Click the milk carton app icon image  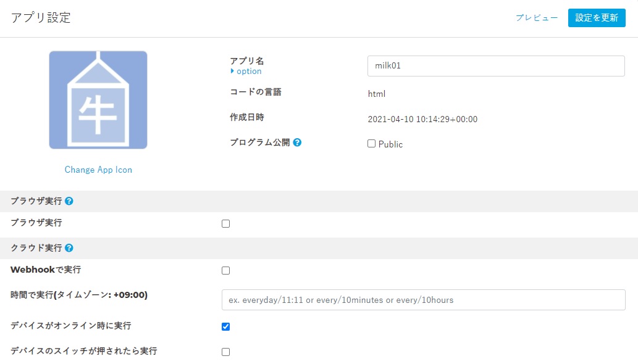(98, 99)
